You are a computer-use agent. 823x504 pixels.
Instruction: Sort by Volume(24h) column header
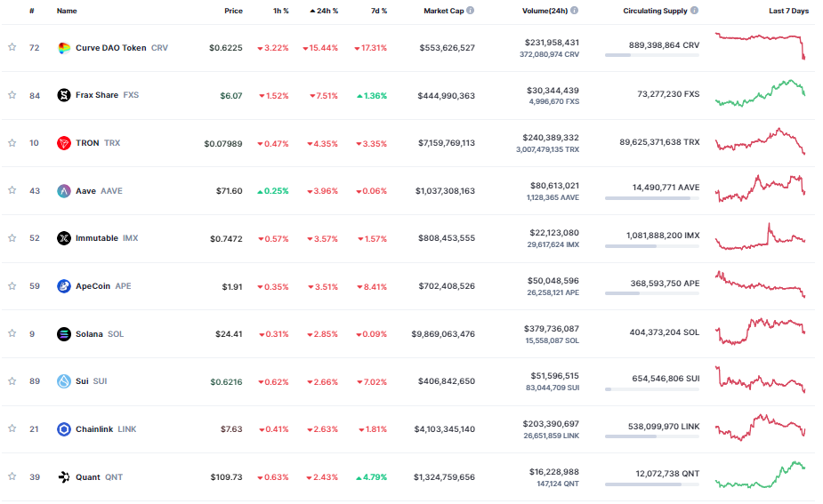(545, 11)
